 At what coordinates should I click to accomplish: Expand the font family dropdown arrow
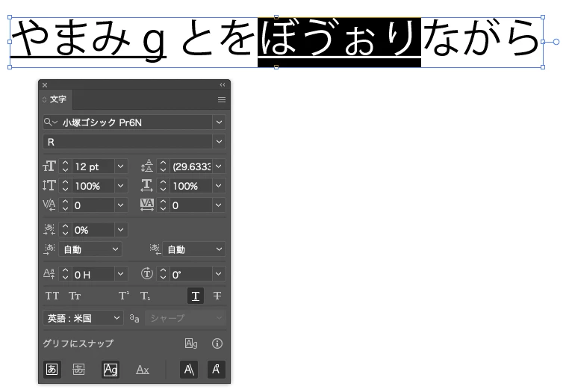pyautogui.click(x=219, y=122)
